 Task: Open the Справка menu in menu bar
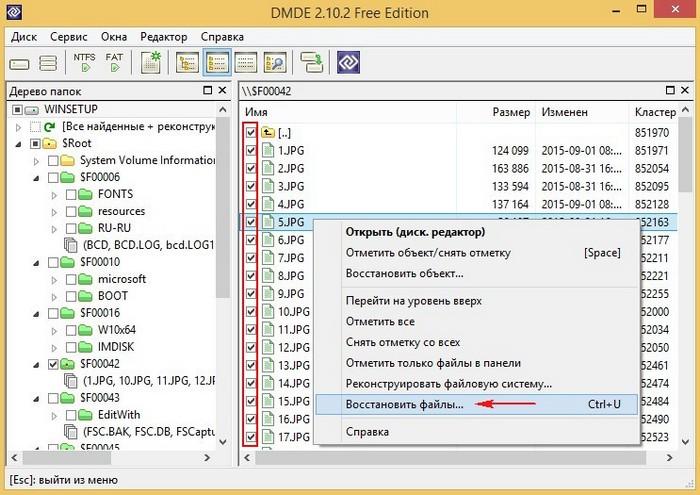click(222, 37)
